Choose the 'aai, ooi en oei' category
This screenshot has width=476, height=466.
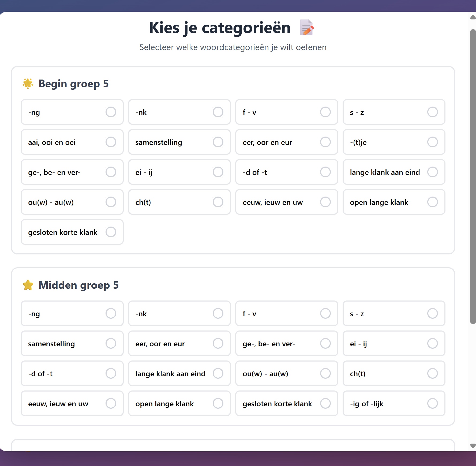(72, 142)
